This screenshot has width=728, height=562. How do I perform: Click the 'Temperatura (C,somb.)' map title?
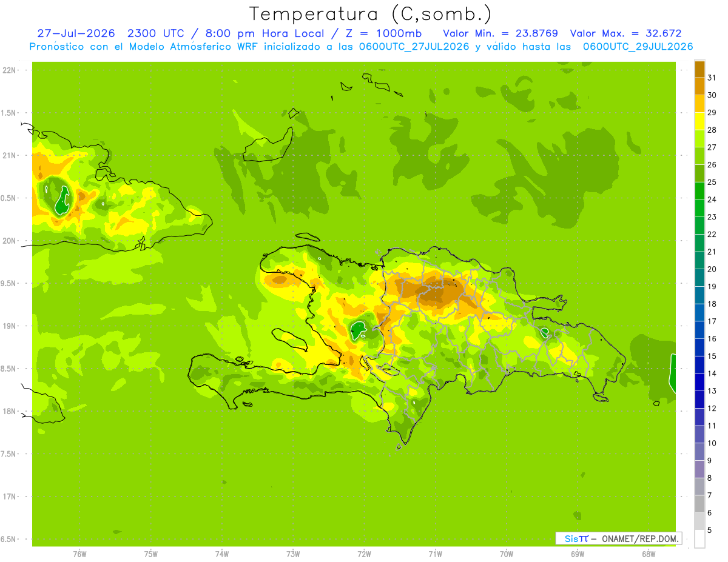371,14
